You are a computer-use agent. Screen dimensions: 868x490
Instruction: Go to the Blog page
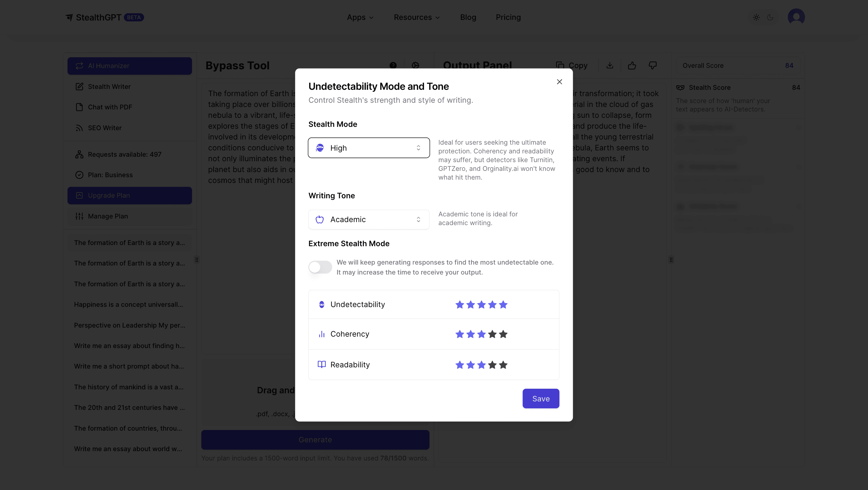point(468,17)
